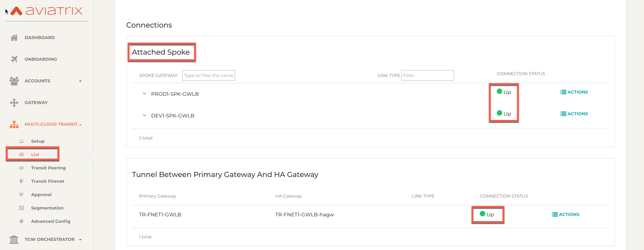The image size is (644, 250).
Task: Open the Segmentation menu item
Action: tap(47, 208)
